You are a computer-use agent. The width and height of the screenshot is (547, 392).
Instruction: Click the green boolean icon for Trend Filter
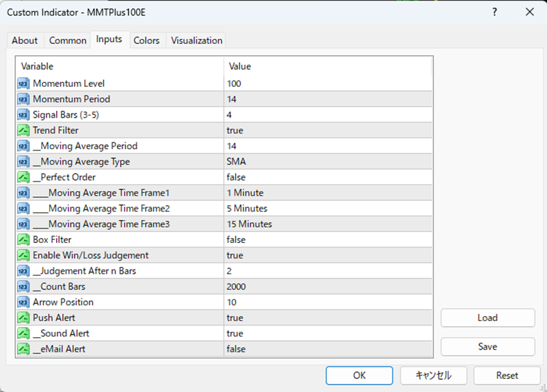pyautogui.click(x=23, y=131)
